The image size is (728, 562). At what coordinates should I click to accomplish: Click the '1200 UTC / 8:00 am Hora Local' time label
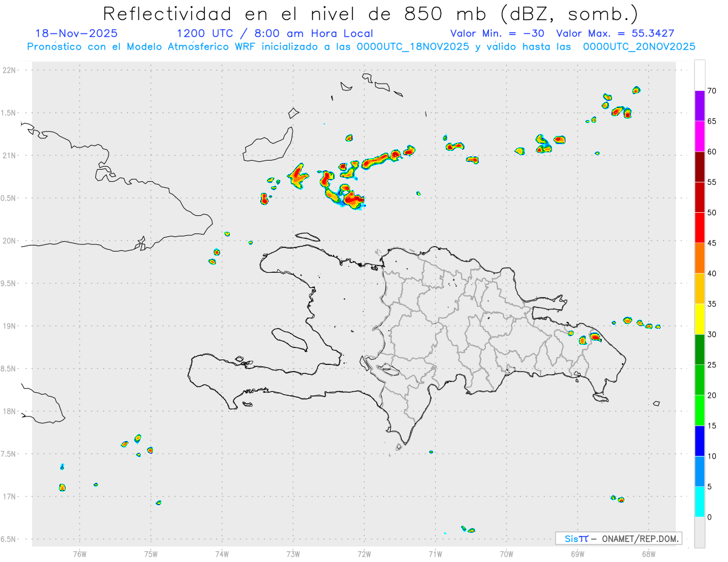point(275,33)
